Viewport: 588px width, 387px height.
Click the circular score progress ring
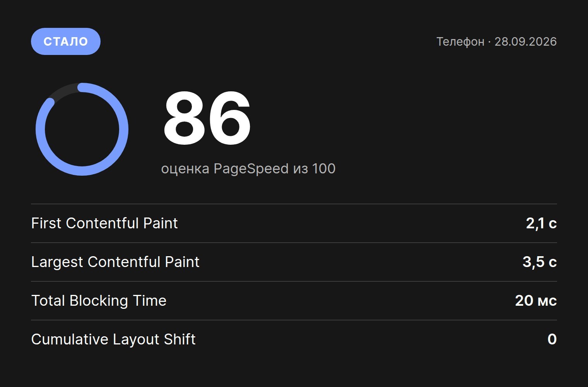(82, 129)
